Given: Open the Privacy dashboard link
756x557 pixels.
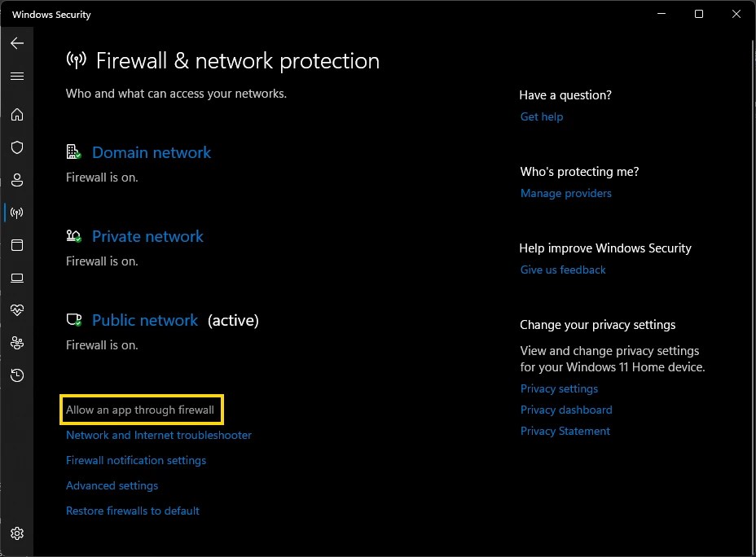Looking at the screenshot, I should click(566, 410).
